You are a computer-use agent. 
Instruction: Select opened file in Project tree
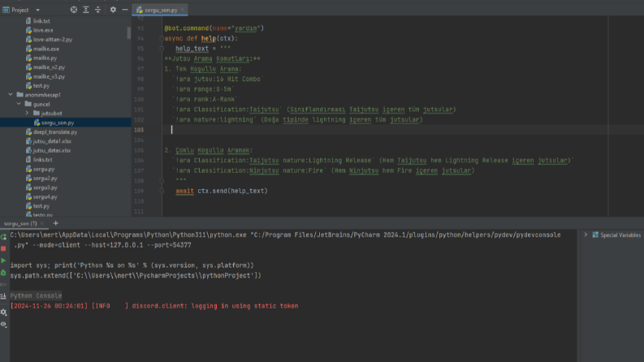click(x=74, y=10)
